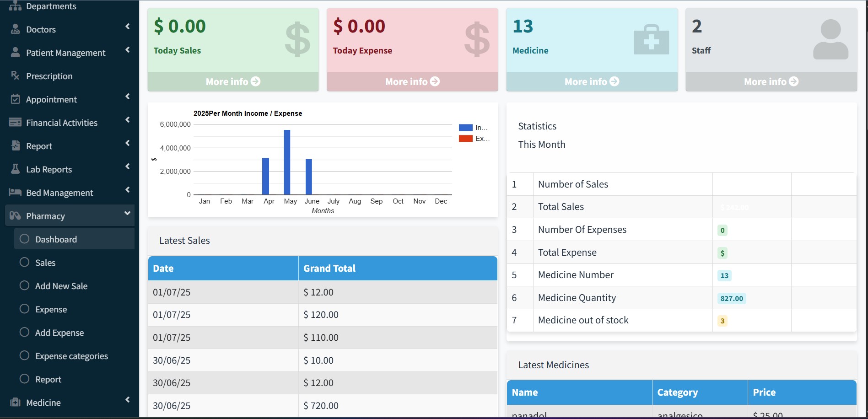Select the Sales circle option under Pharmacy
This screenshot has height=419, width=868.
click(x=25, y=262)
